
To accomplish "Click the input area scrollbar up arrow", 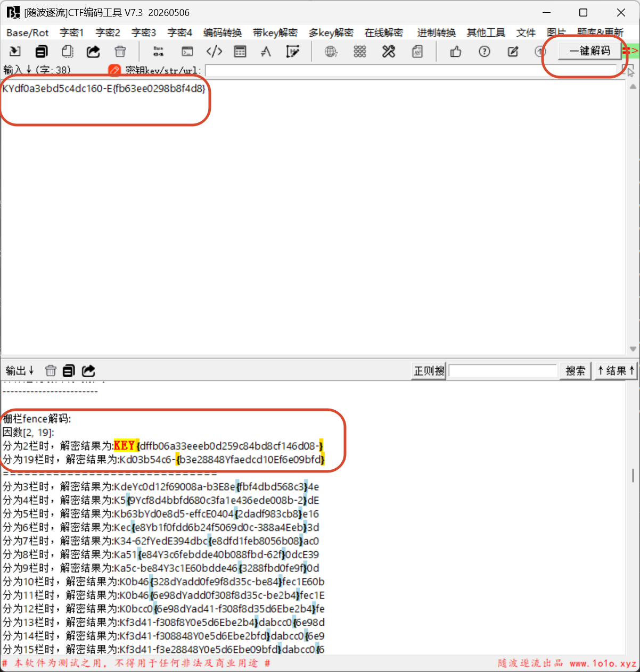I will (633, 86).
